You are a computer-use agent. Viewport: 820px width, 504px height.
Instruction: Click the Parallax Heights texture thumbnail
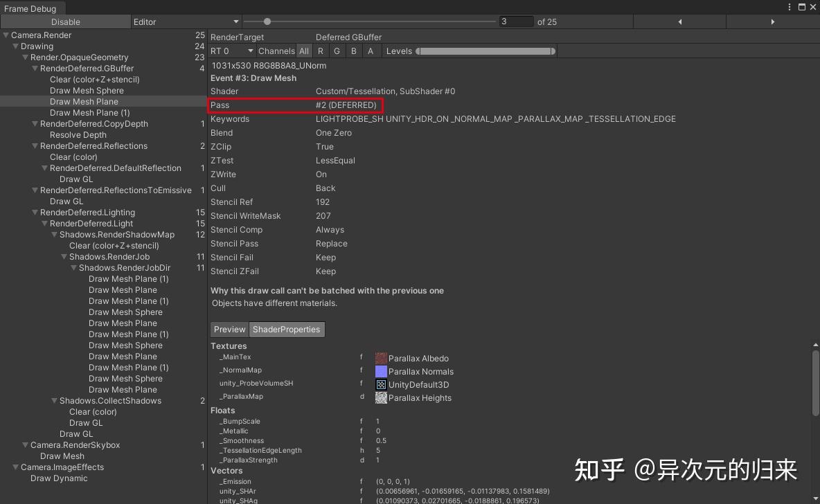[380, 397]
